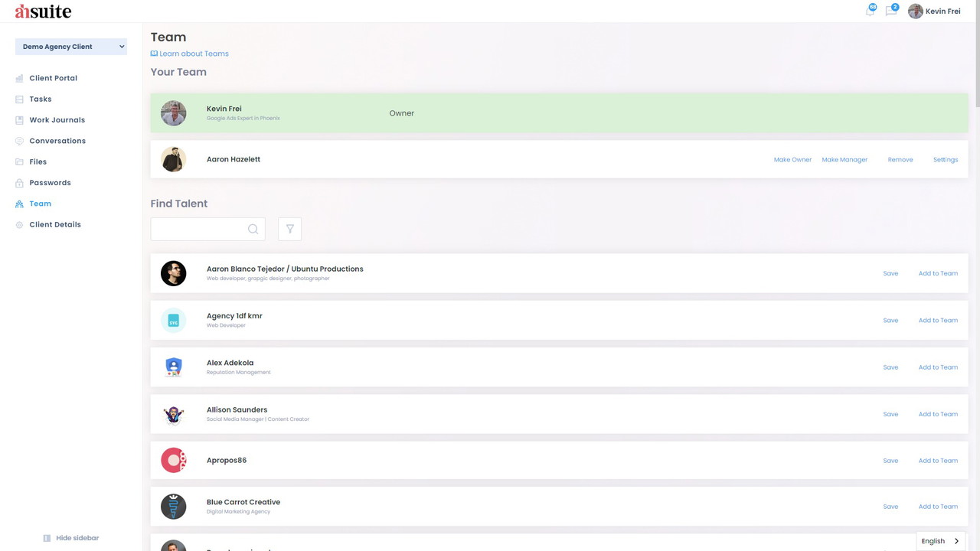Open the Learn about Teams link
This screenshot has width=980, height=551.
194,54
